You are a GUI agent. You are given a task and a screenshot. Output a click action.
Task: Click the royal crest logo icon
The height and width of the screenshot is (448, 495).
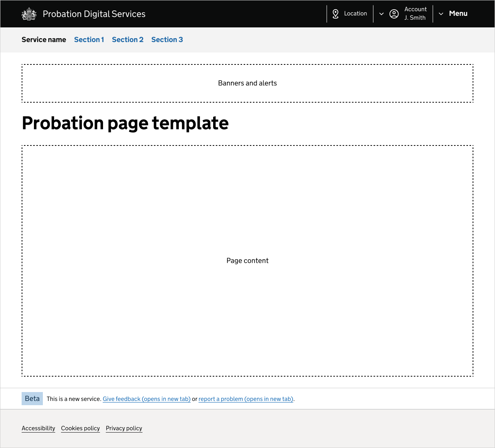pos(29,14)
